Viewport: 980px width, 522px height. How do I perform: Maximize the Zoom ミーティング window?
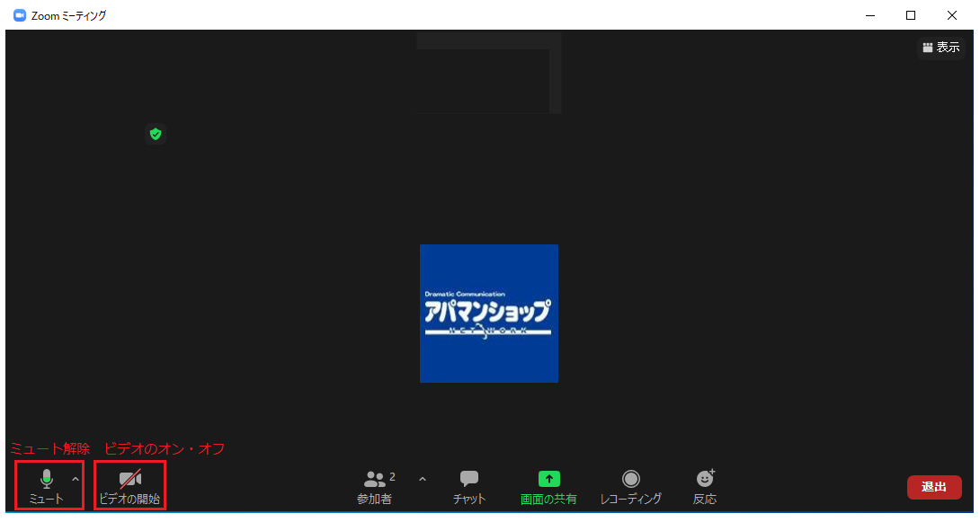tap(911, 15)
